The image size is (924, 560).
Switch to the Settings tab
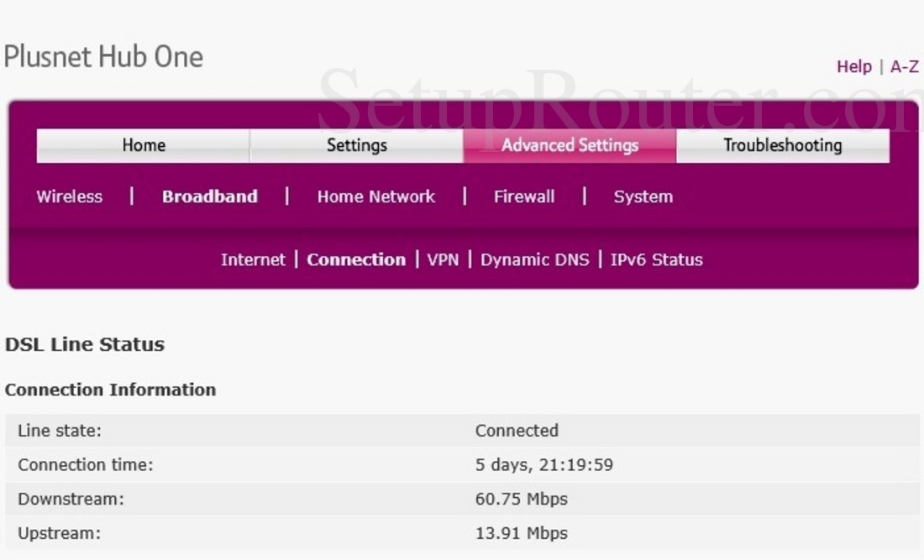pyautogui.click(x=357, y=145)
